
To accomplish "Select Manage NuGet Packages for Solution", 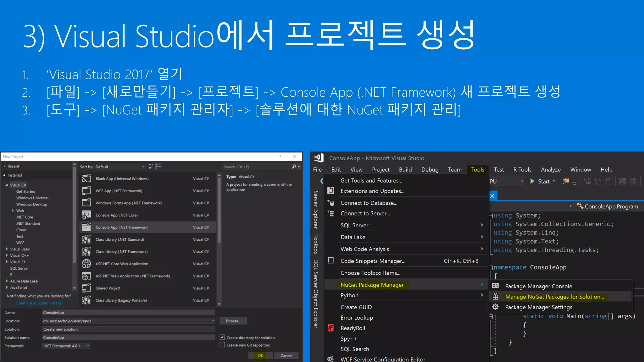I will point(554,297).
